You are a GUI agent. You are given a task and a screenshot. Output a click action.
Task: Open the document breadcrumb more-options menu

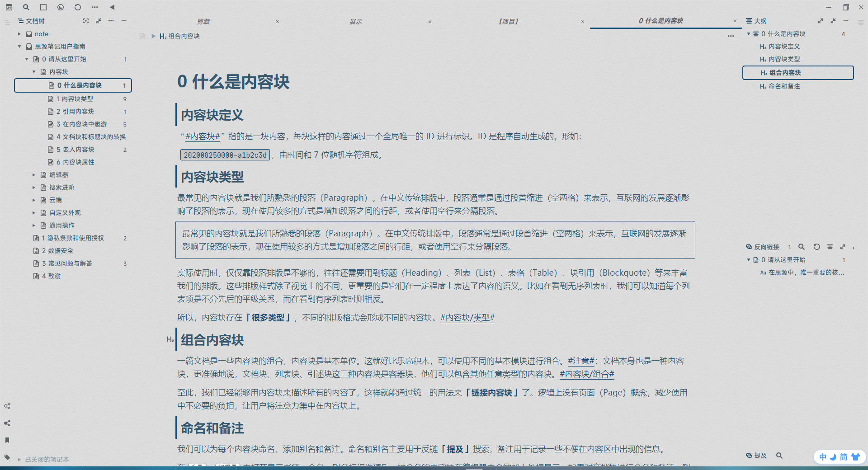pos(731,36)
